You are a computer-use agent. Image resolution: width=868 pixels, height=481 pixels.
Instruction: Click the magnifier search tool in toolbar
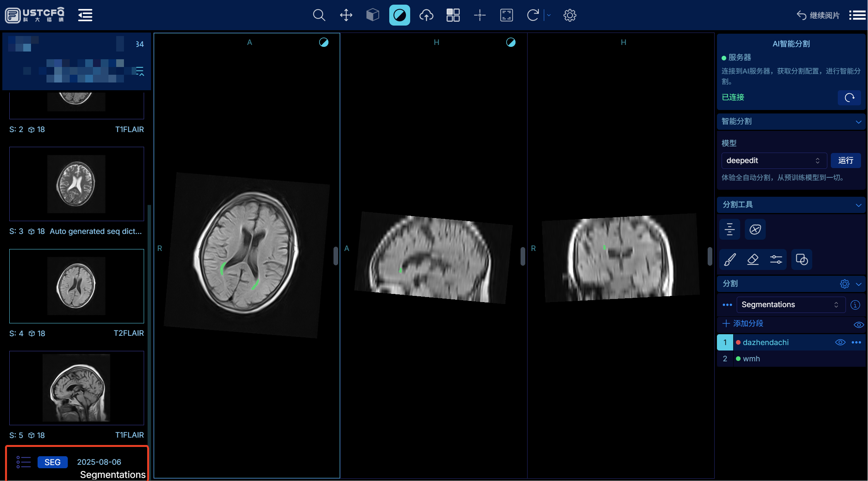pos(319,15)
